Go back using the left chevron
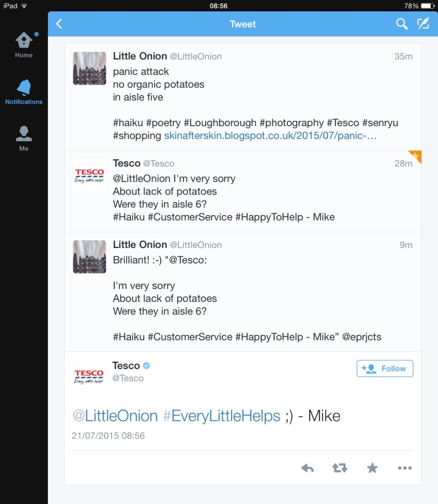Viewport: 438px width, 504px height. 59,24
